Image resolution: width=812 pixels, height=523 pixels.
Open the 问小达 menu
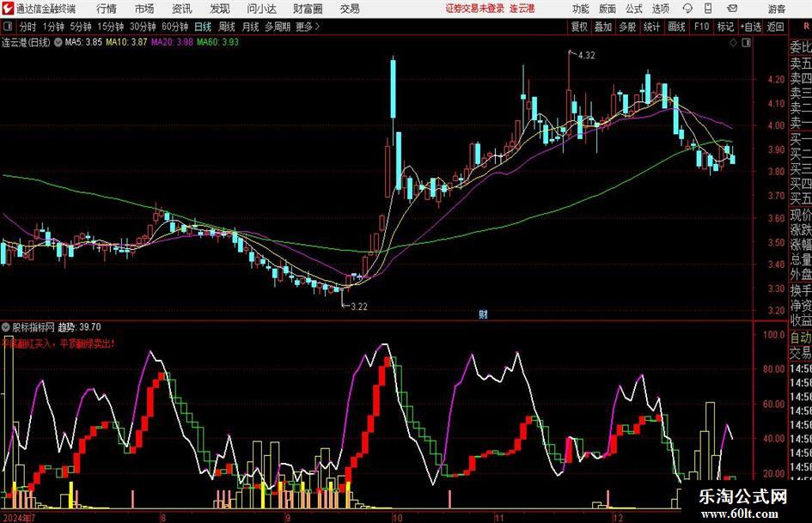(261, 9)
